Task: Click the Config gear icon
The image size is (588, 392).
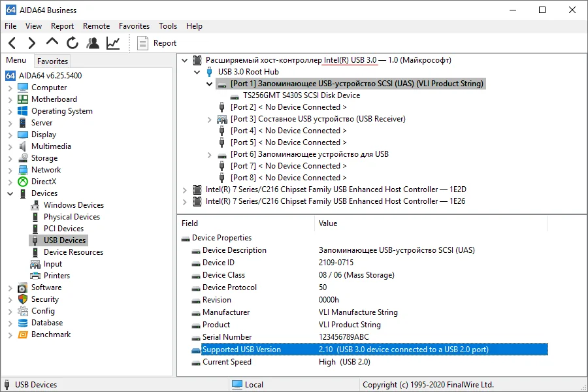Action: 23,311
